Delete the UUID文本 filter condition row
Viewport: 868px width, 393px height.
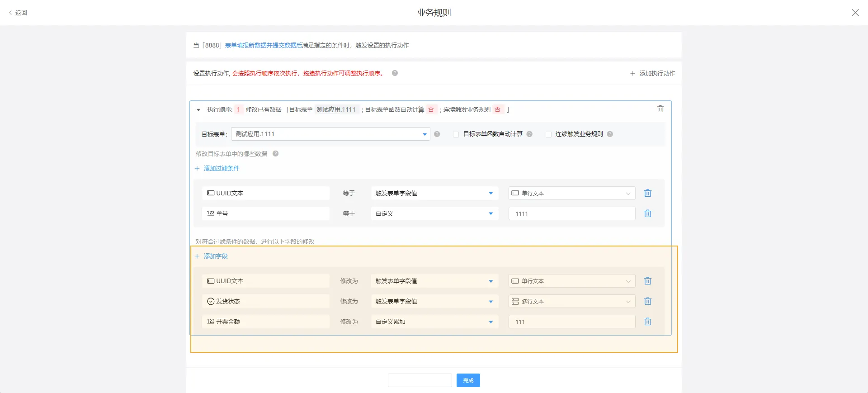(647, 193)
